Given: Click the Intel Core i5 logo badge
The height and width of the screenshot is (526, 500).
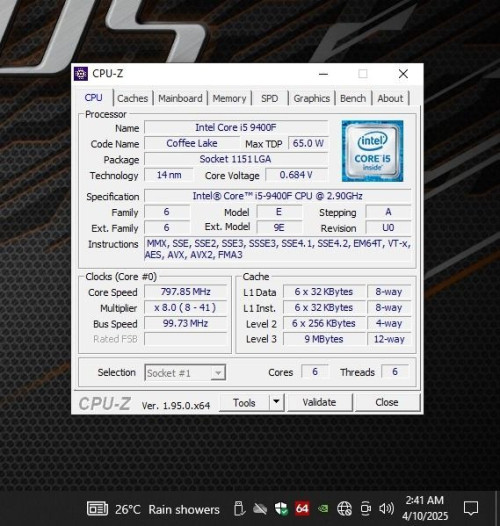Looking at the screenshot, I should [372, 151].
